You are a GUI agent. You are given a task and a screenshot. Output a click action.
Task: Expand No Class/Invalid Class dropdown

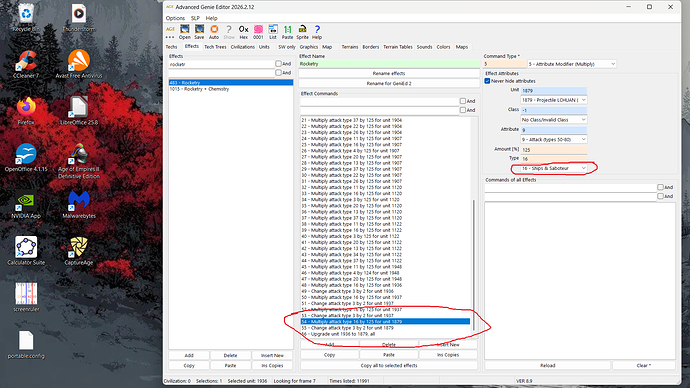tap(554, 120)
